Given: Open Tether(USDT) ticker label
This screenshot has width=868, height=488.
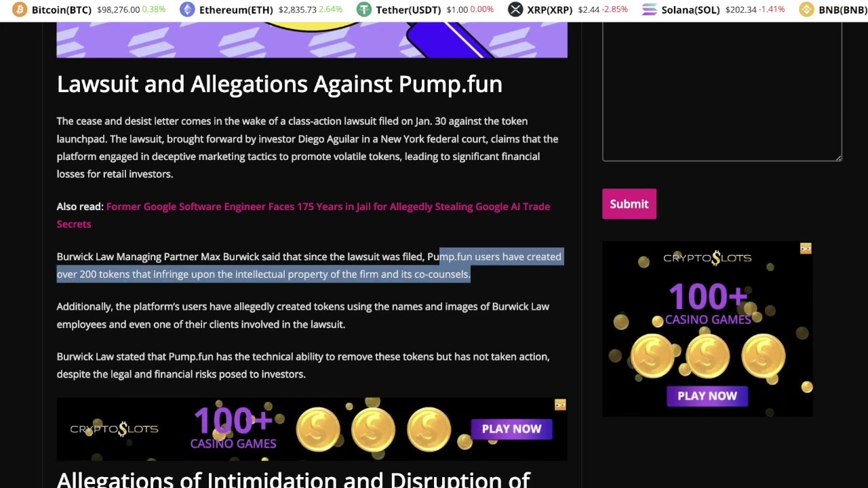Looking at the screenshot, I should [408, 9].
